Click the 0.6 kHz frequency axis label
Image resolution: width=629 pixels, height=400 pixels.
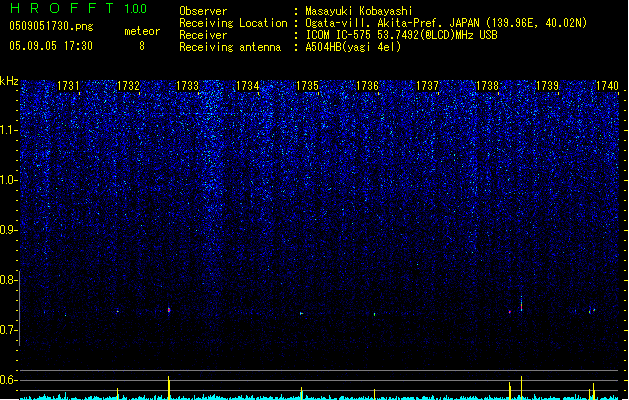pos(8,380)
